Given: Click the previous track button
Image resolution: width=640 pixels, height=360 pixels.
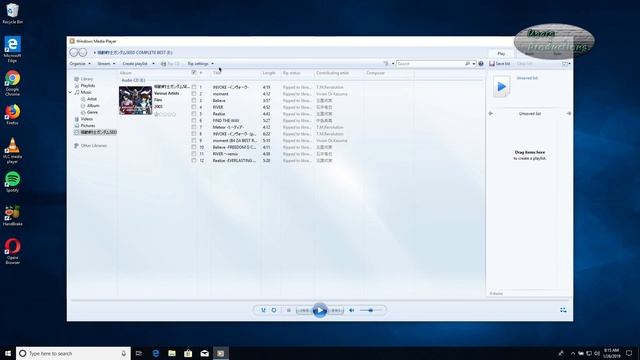Looking at the screenshot, I should 304,311.
